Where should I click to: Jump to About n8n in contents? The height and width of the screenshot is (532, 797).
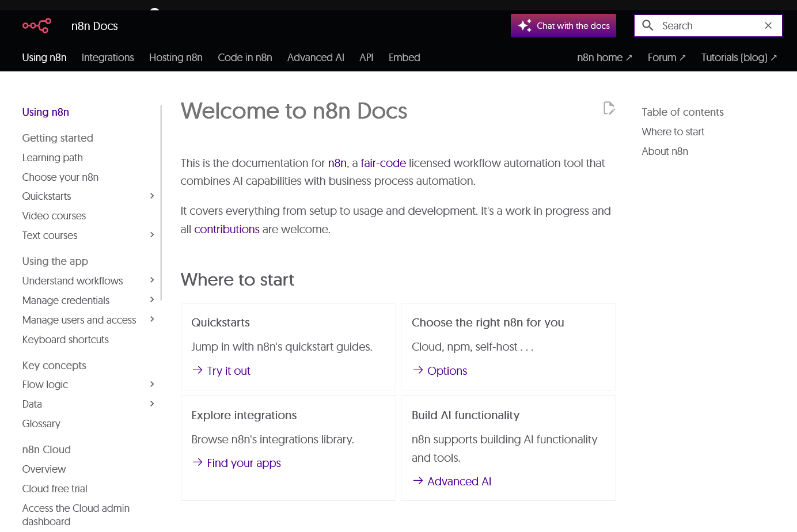pos(665,151)
